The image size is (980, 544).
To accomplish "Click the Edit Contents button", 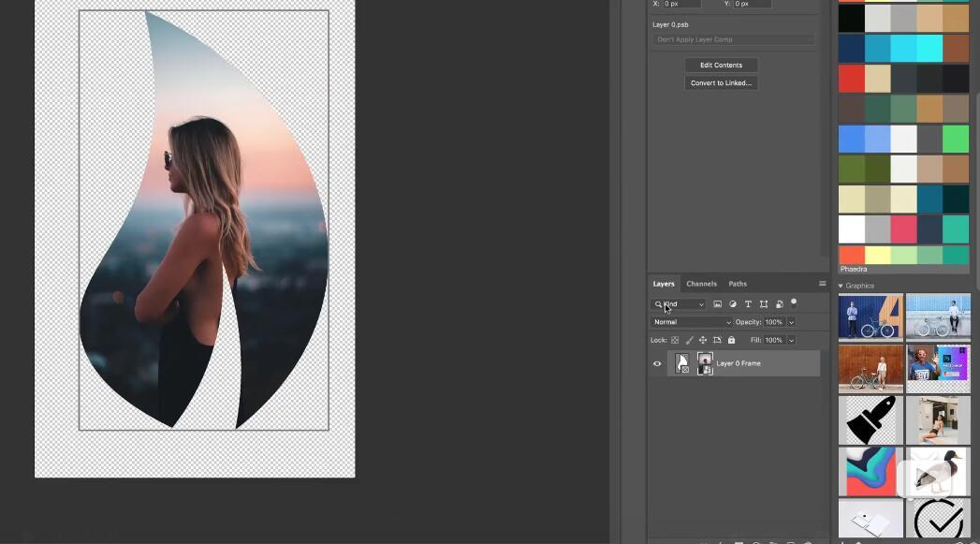I will (721, 66).
